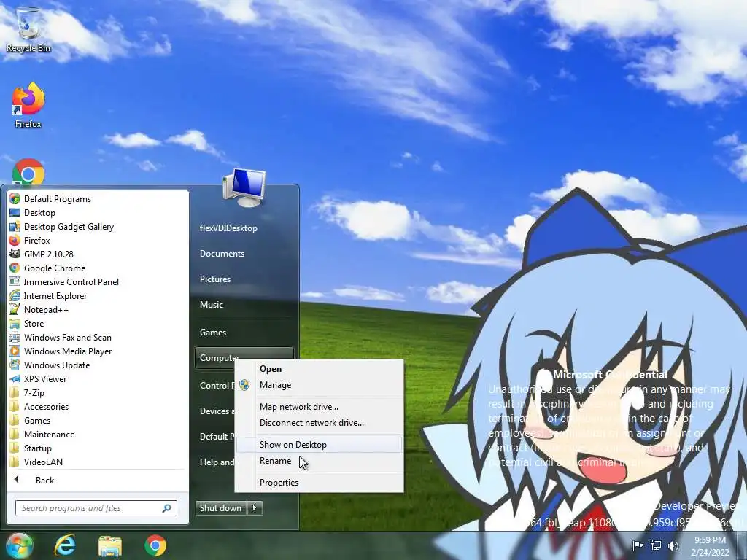Click the Windows Fax and Scan icon
The image size is (747, 560).
(15, 337)
